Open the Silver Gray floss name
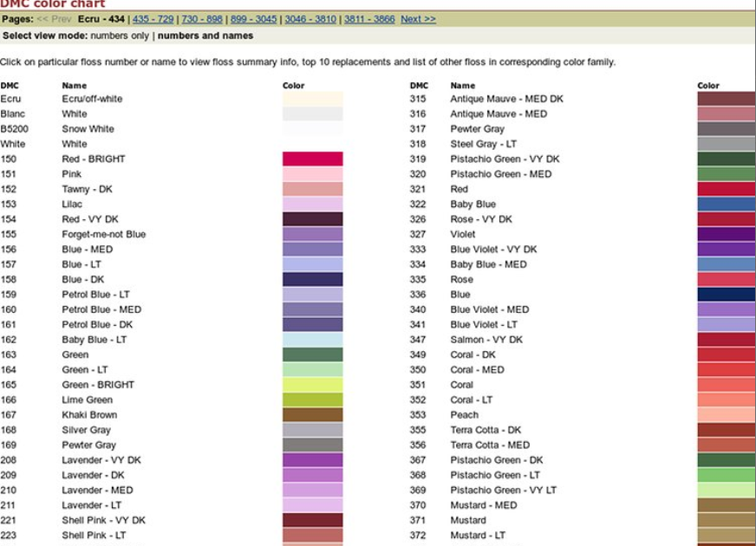 pos(87,430)
